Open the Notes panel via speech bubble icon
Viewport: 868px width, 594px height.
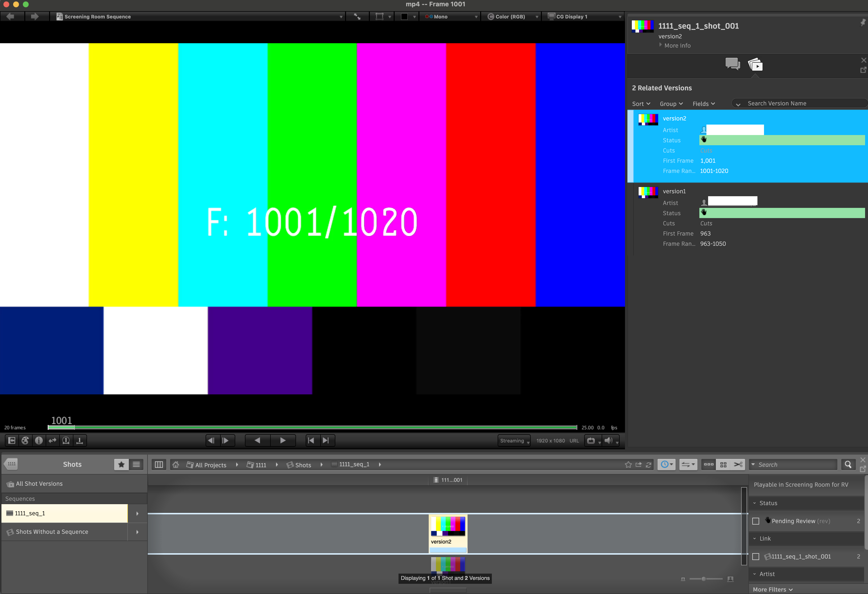pyautogui.click(x=733, y=64)
